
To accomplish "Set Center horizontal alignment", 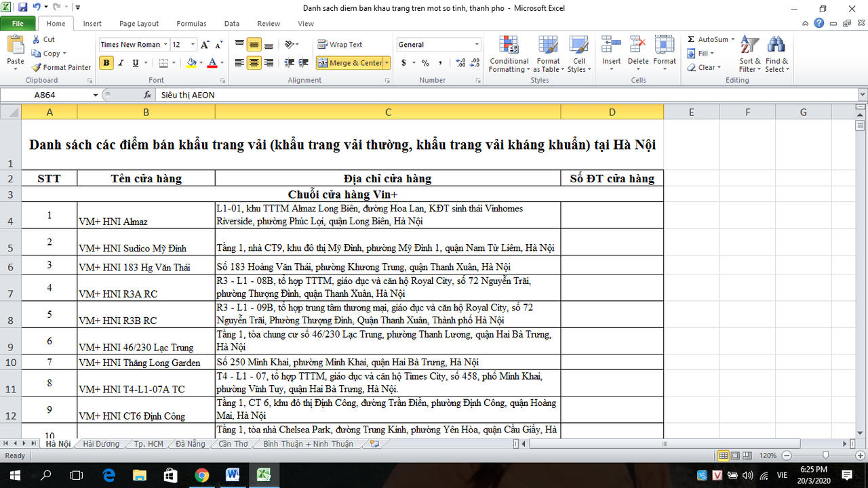I will click(254, 63).
